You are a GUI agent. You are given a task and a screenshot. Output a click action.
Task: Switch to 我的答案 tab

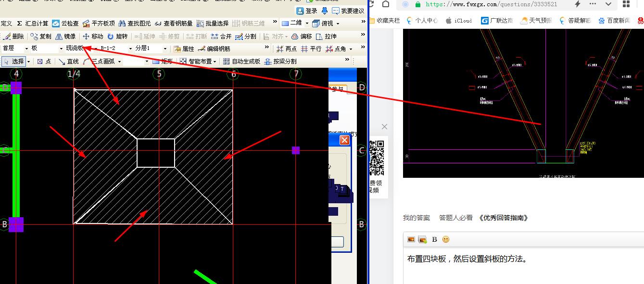(417, 218)
